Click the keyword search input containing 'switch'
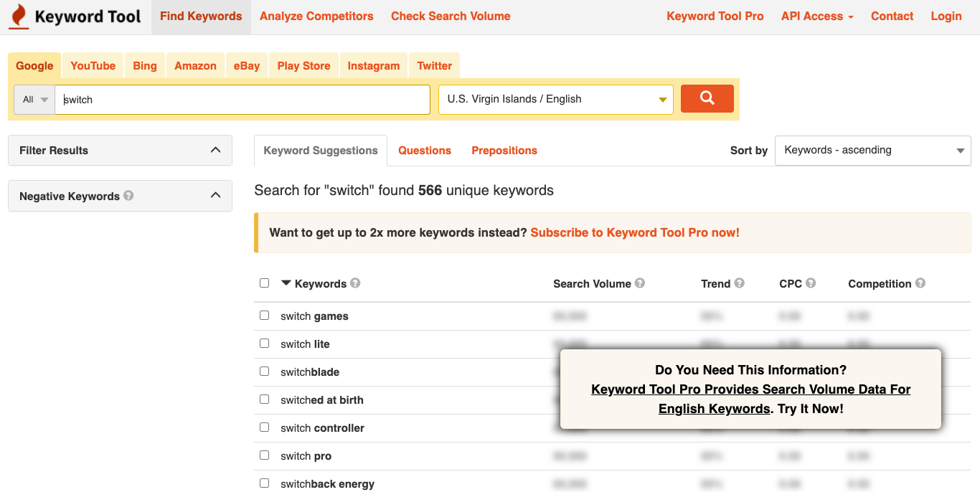980x492 pixels. click(x=242, y=100)
